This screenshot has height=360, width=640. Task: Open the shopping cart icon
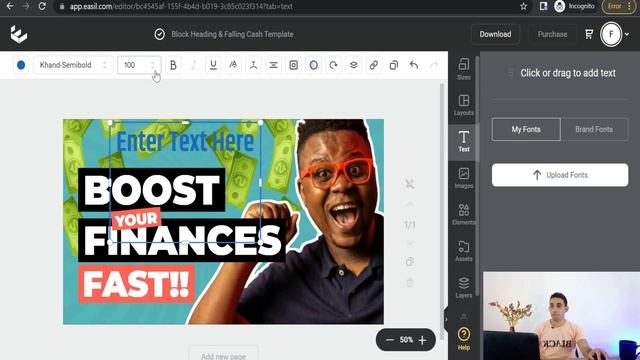tap(589, 34)
